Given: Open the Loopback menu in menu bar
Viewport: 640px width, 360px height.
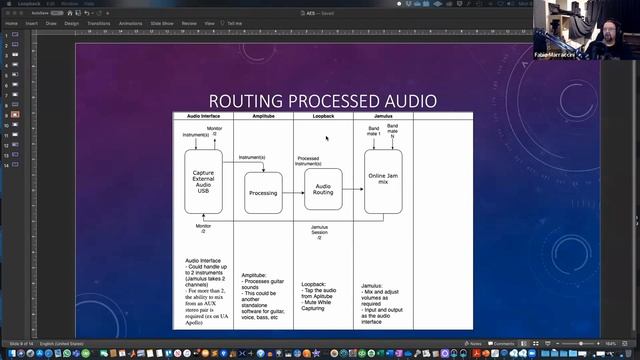Looking at the screenshot, I should [x=29, y=4].
